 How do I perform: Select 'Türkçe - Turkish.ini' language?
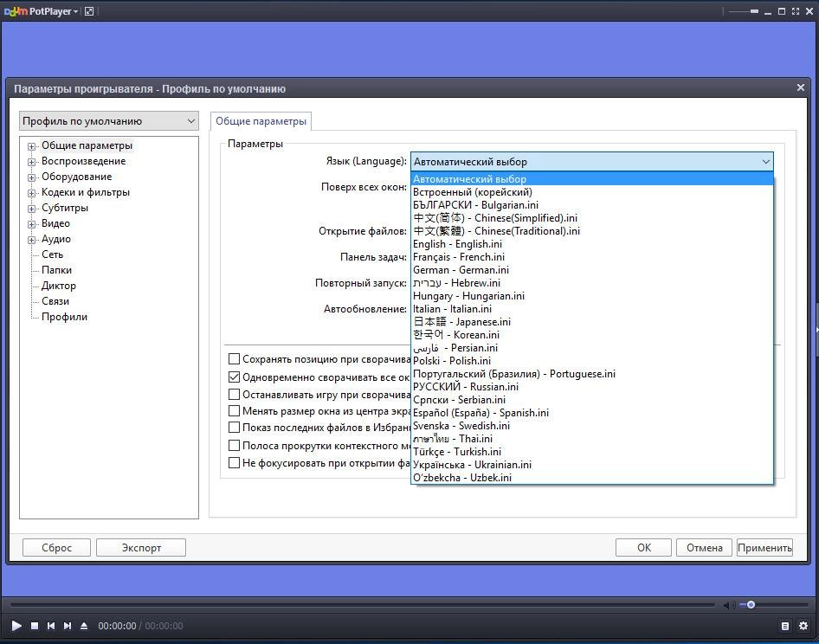pos(592,451)
